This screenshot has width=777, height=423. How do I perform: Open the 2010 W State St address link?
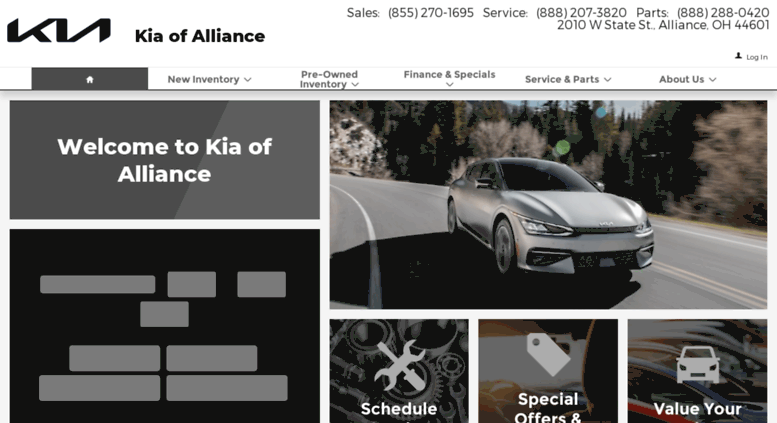coord(663,25)
